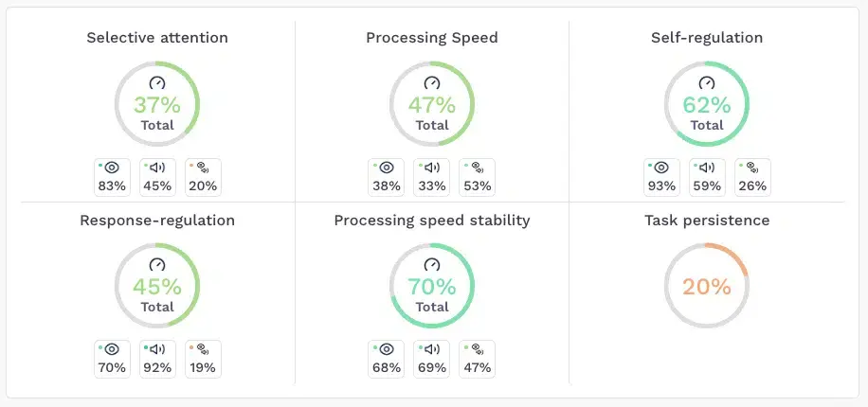This screenshot has width=868, height=407.
Task: Click the combined eye-and-sound icon under Self-regulation
Action: pyautogui.click(x=753, y=168)
